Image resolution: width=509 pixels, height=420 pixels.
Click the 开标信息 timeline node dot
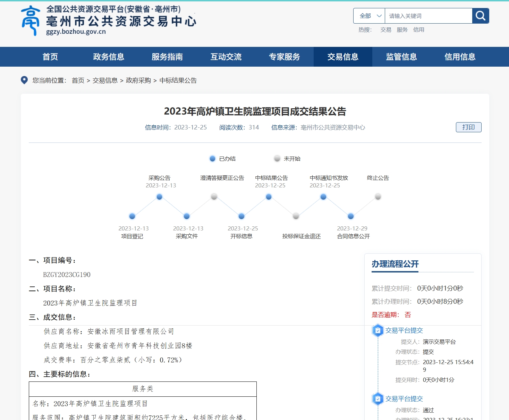coord(241,216)
